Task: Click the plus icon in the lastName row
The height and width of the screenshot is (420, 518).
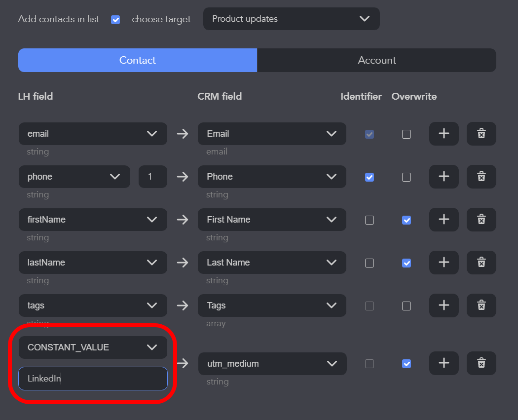Action: coord(444,263)
